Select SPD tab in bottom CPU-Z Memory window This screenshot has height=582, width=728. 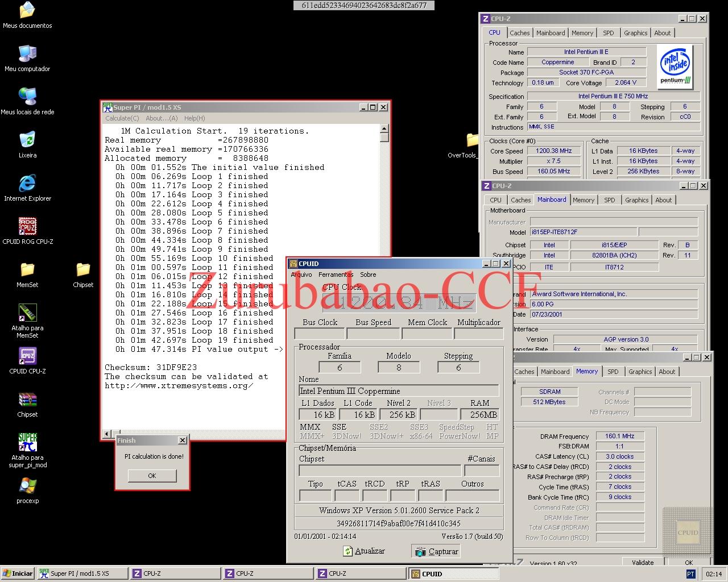tap(613, 372)
